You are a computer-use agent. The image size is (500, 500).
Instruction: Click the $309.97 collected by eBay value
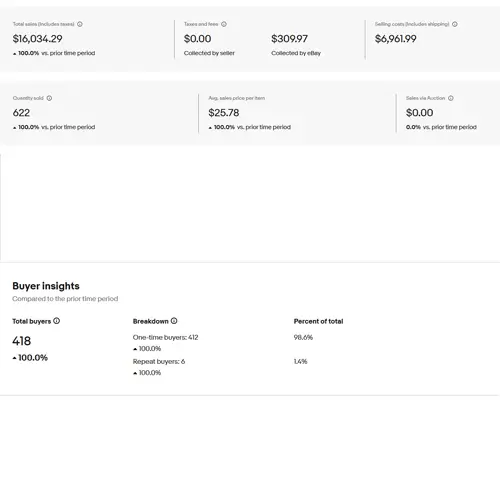click(289, 39)
